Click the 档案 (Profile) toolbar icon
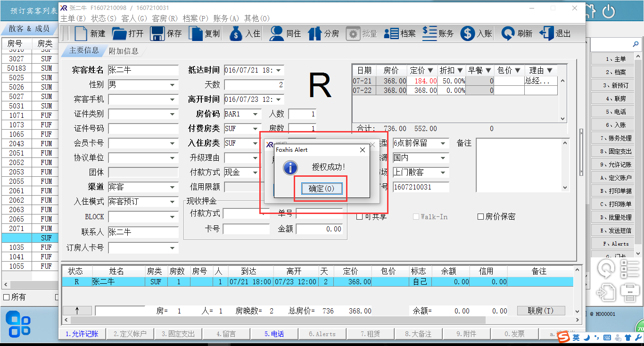 tap(391, 33)
